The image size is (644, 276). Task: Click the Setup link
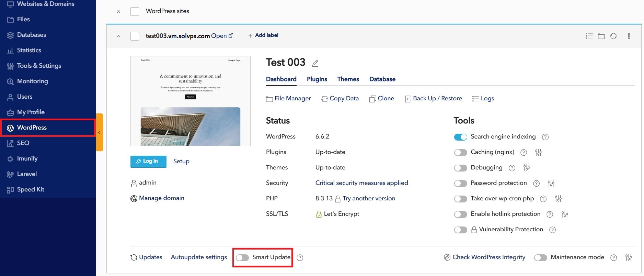pos(181,161)
